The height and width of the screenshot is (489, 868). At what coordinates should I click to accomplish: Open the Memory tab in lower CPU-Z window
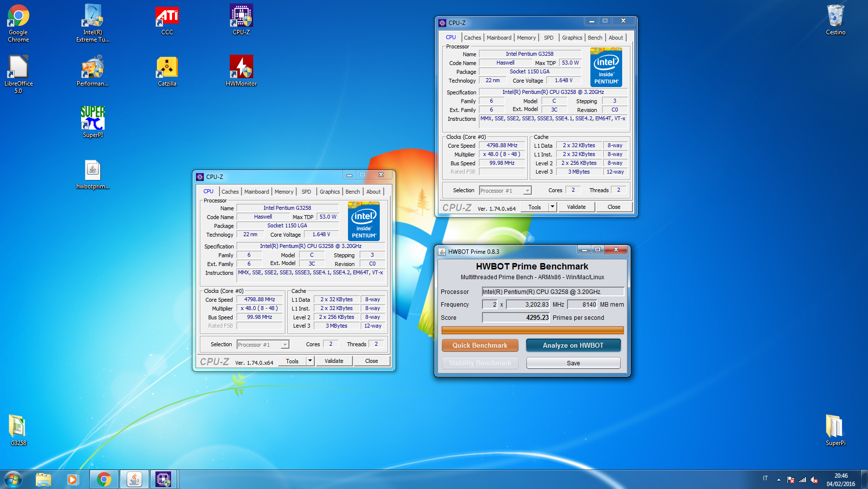pyautogui.click(x=284, y=192)
